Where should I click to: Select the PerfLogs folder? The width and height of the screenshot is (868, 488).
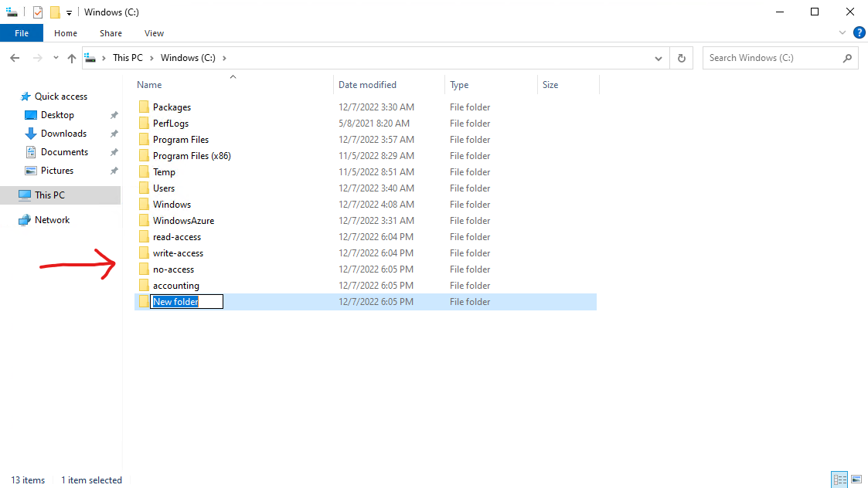coord(171,124)
